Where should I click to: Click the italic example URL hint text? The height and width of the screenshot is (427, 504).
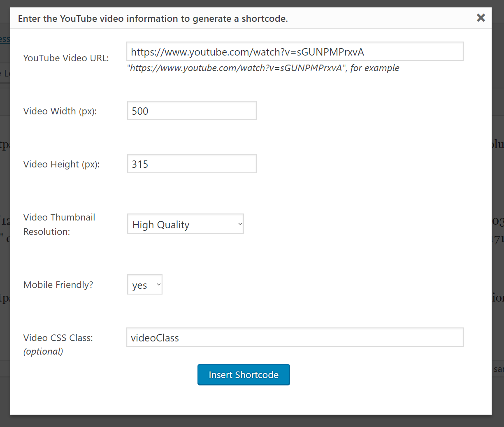click(x=263, y=68)
